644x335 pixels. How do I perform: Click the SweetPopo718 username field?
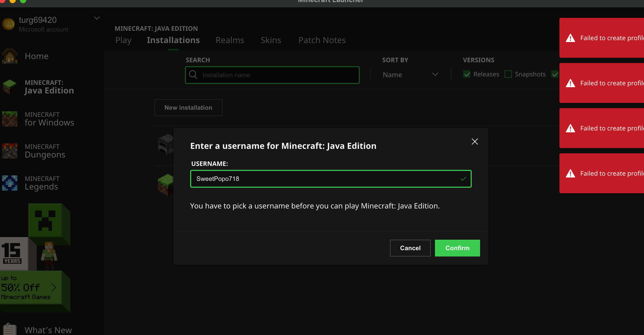coord(326,179)
